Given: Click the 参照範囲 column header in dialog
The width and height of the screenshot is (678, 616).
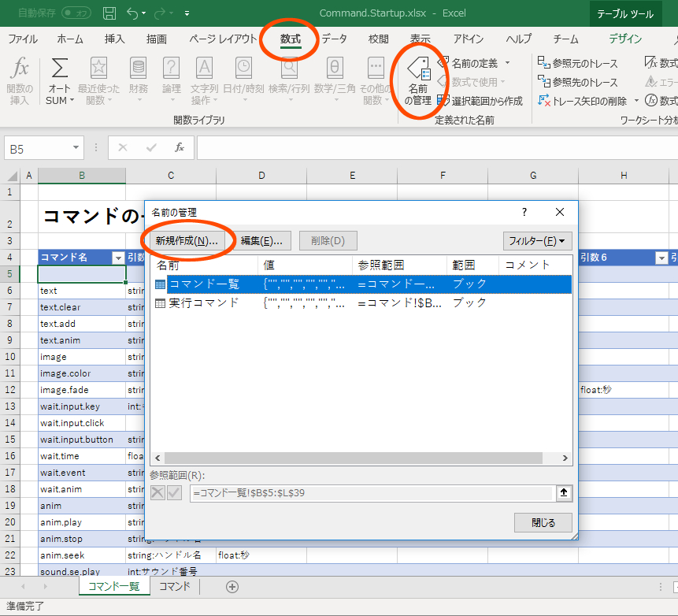Looking at the screenshot, I should pos(399,265).
